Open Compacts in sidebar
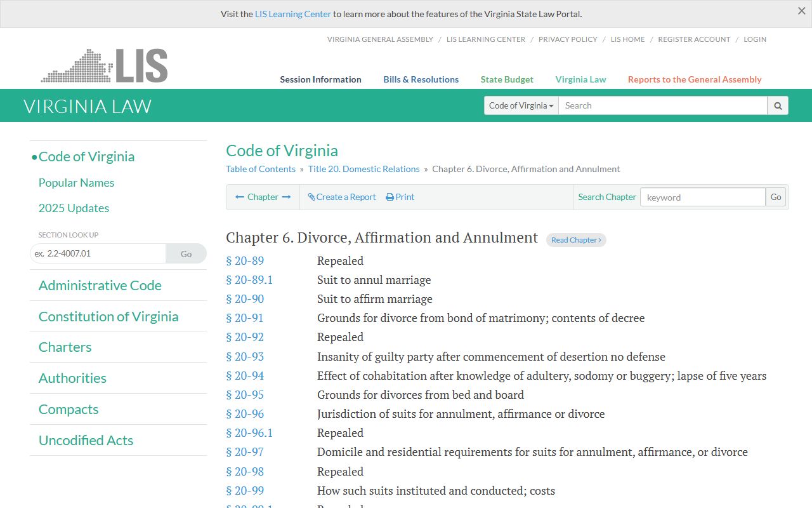 tap(69, 409)
